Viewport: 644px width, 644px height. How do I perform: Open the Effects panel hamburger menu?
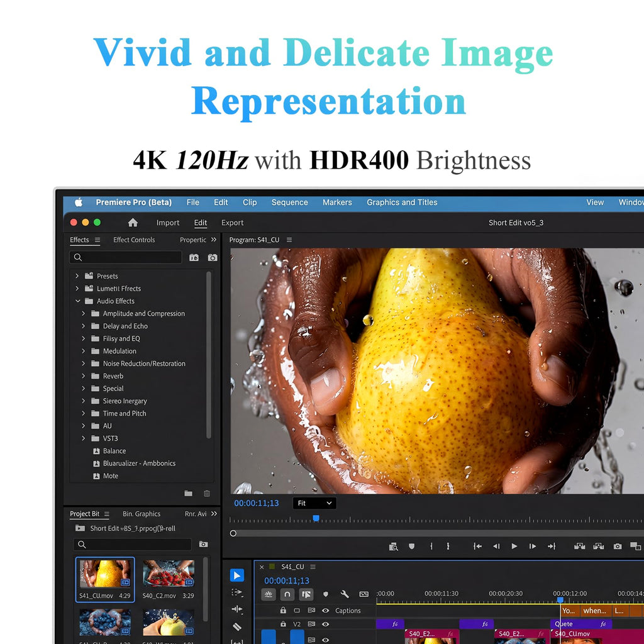click(x=97, y=240)
